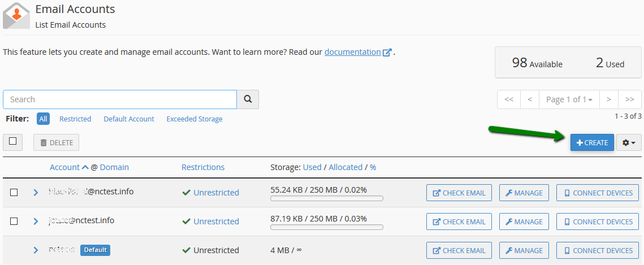Expand the Default account row chevron
644x265 pixels.
pos(36,250)
